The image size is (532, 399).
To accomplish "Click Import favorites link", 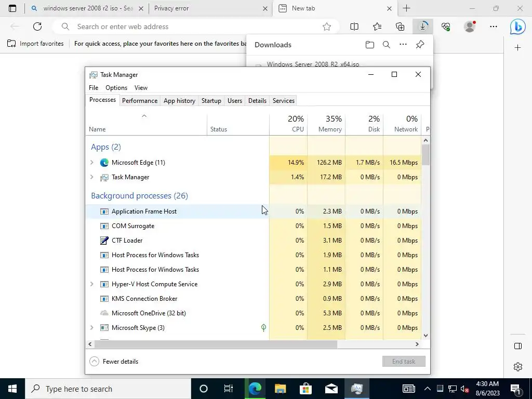I will click(35, 44).
